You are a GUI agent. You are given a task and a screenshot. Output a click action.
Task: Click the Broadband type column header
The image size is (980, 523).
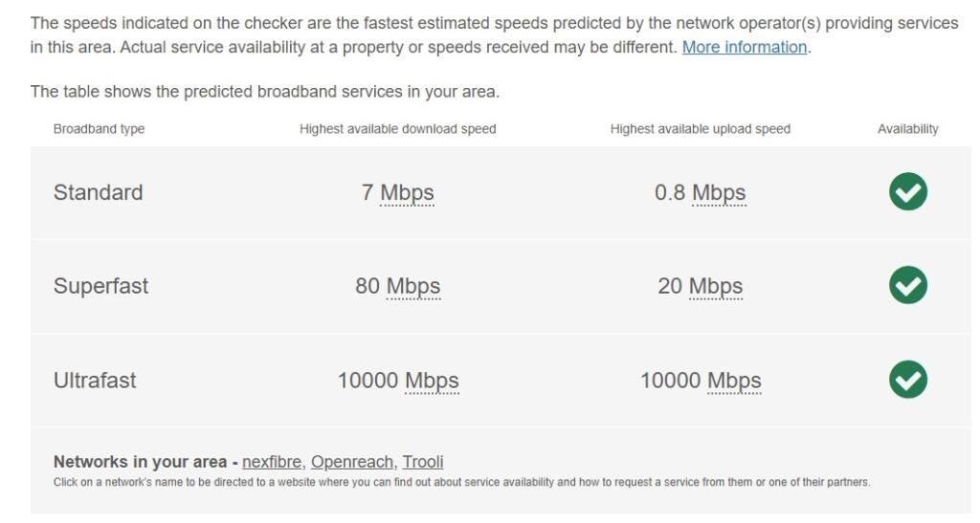99,128
